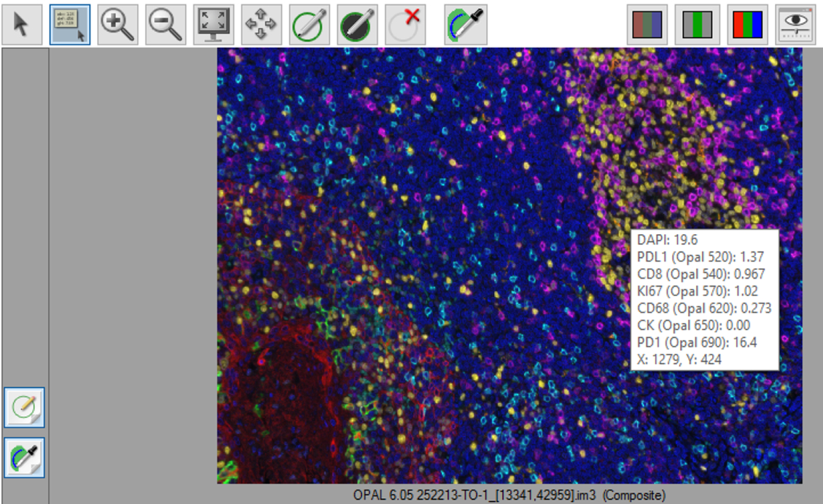This screenshot has width=823, height=504.
Task: Click the OPAL 6.05 im3 (Composite) filename label
Action: [509, 495]
